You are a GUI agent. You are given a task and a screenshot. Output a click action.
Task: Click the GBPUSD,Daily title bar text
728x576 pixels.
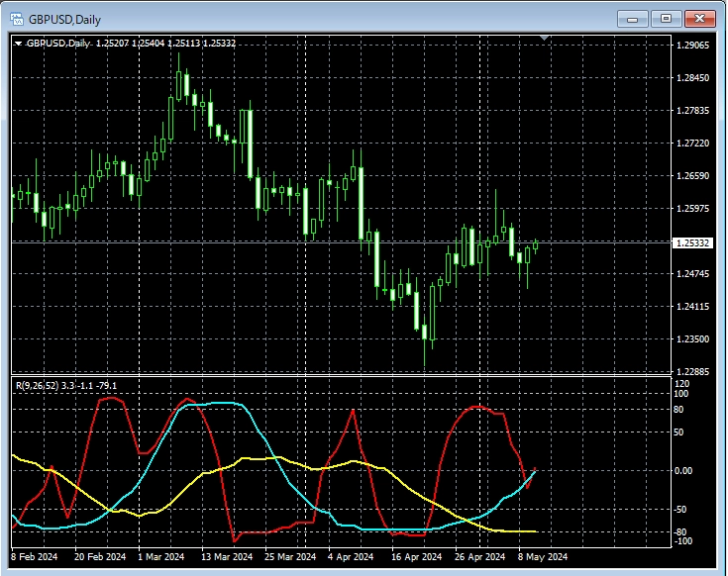pos(65,19)
